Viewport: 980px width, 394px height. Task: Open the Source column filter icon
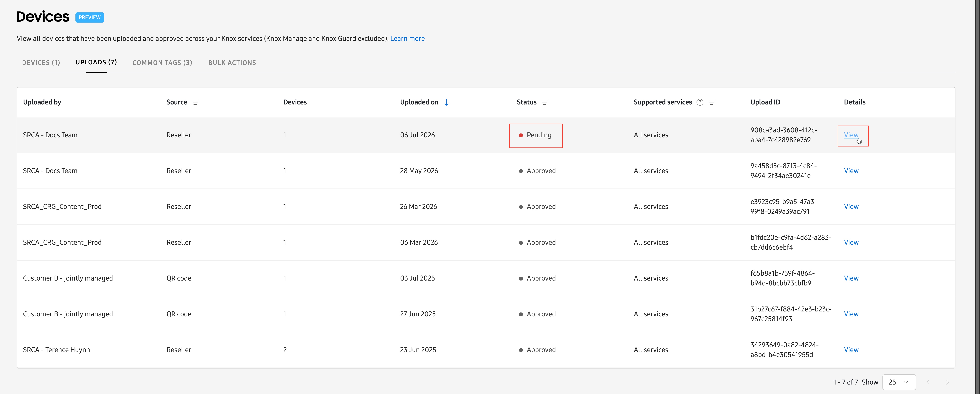click(195, 102)
